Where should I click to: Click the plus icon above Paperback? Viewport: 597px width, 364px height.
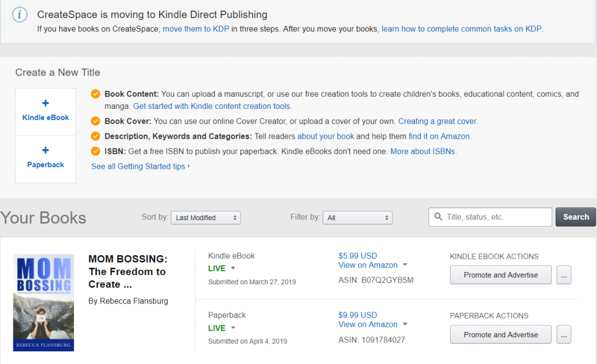point(45,150)
